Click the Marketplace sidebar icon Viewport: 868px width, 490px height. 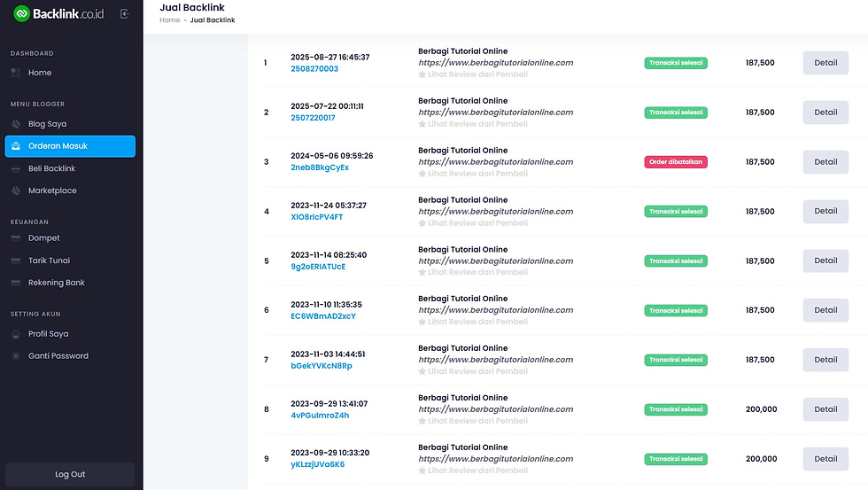16,191
